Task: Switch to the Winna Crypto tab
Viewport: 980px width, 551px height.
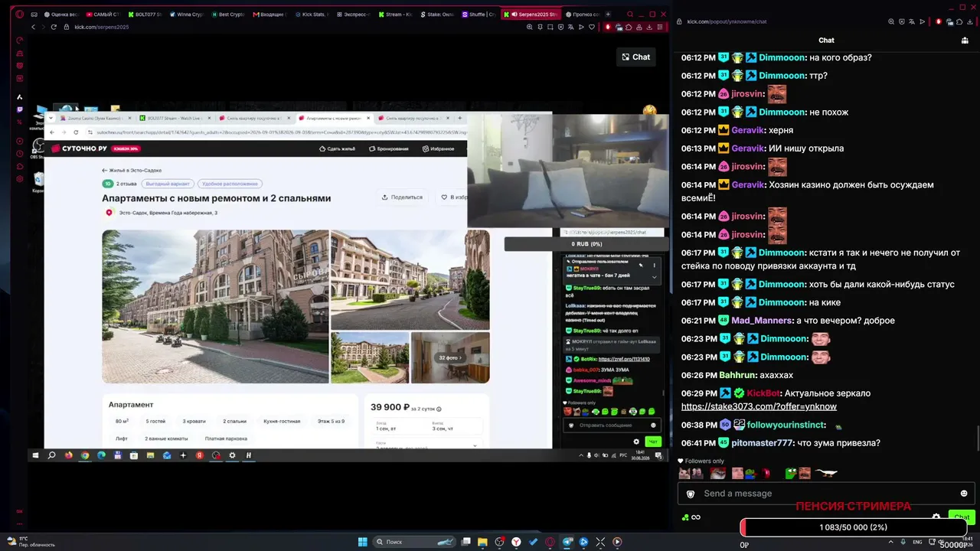Action: pyautogui.click(x=186, y=14)
